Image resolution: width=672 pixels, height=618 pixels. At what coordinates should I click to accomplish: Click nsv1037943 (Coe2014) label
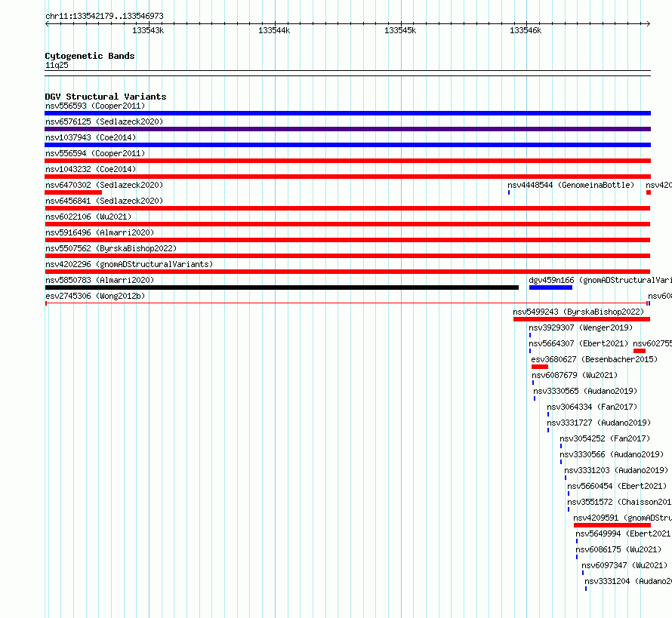(x=91, y=137)
